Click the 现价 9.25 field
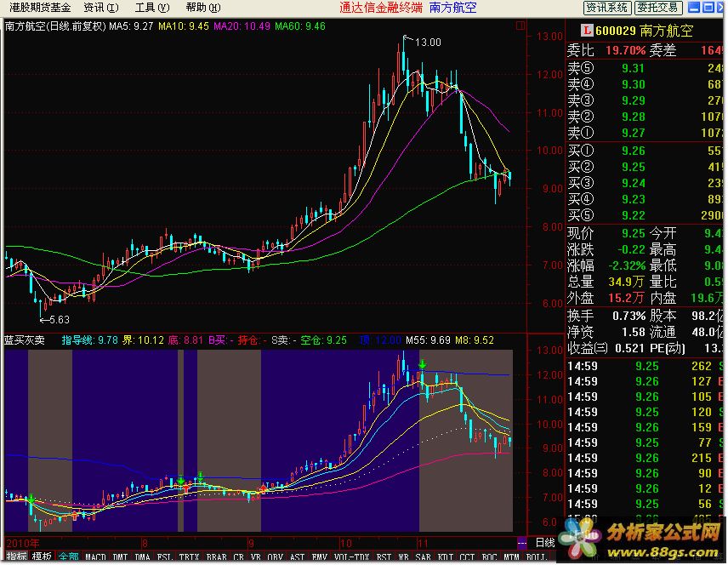The image size is (728, 565). click(x=606, y=233)
